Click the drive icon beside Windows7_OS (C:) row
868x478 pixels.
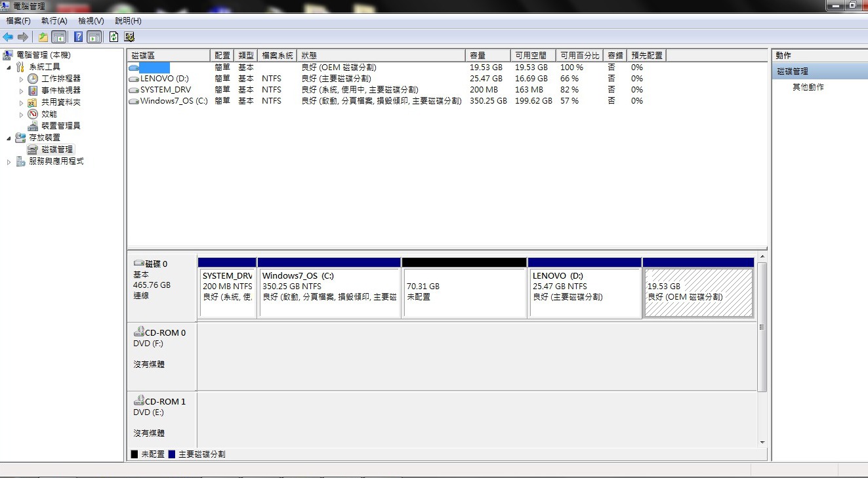point(134,101)
